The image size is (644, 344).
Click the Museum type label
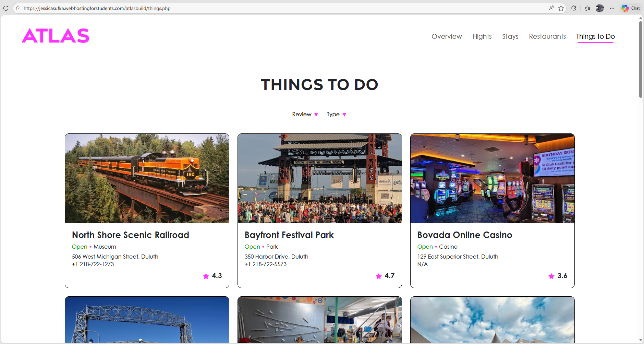coord(105,247)
